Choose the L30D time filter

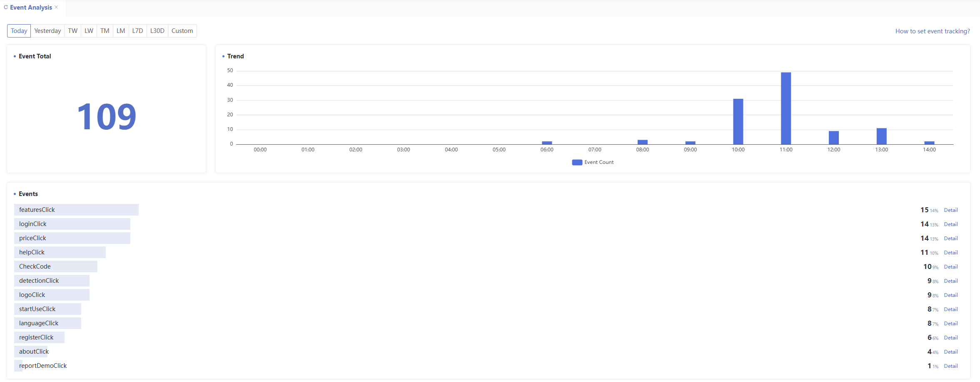(x=157, y=31)
